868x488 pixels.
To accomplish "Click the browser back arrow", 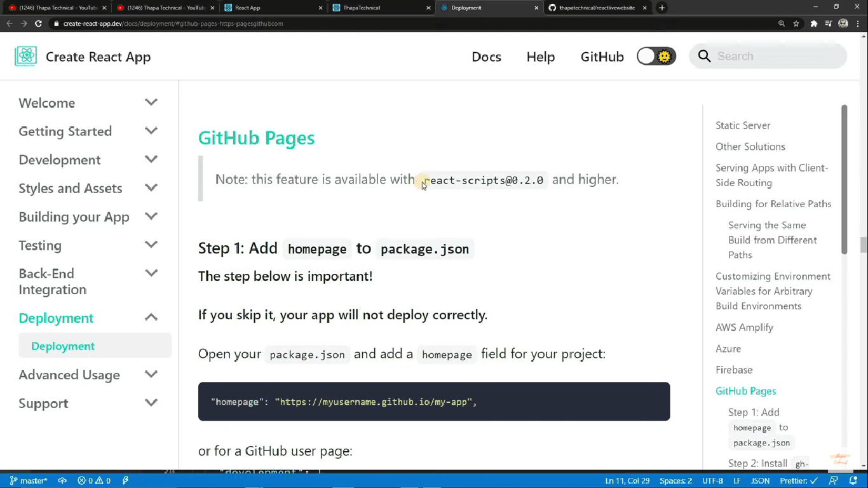I will pyautogui.click(x=10, y=24).
